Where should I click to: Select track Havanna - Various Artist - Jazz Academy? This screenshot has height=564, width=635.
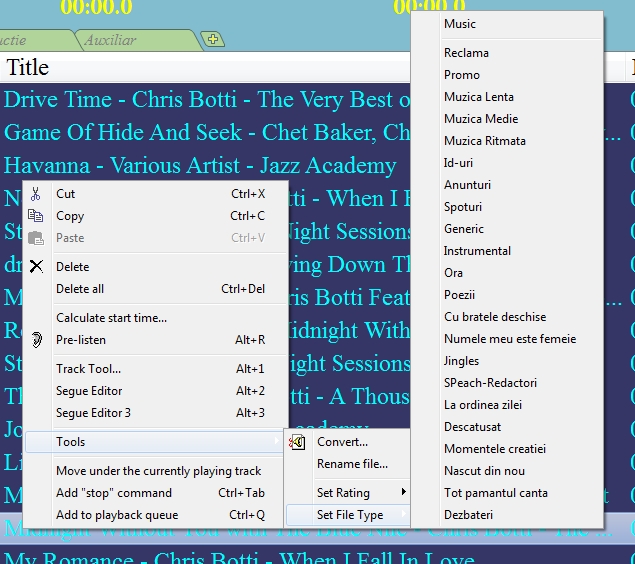205,165
